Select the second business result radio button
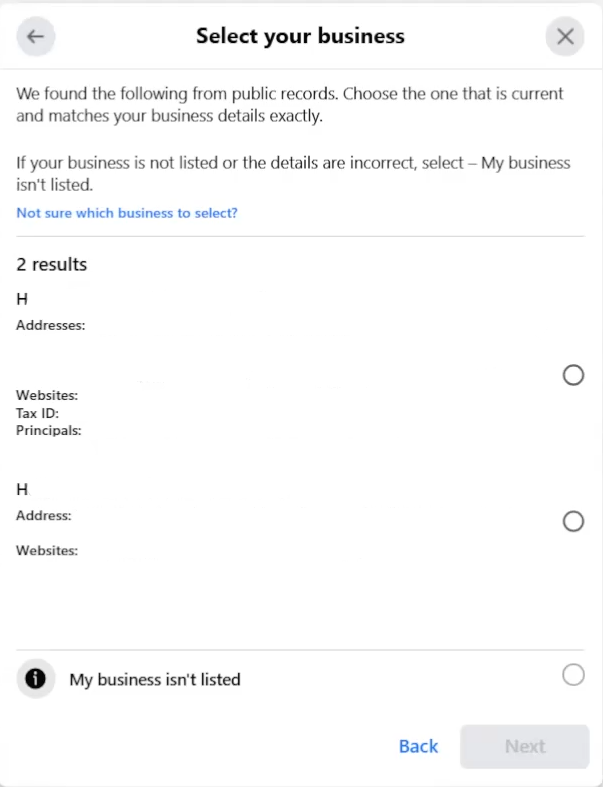 click(x=573, y=521)
